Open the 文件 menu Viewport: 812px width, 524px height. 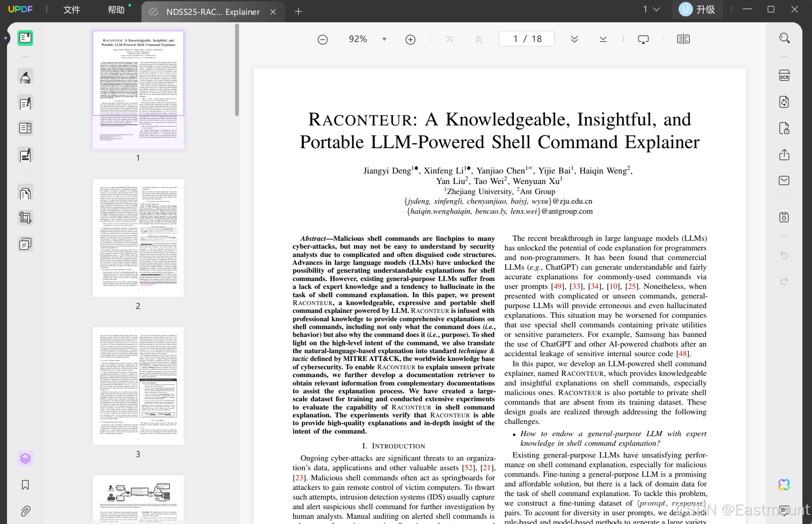[72, 10]
